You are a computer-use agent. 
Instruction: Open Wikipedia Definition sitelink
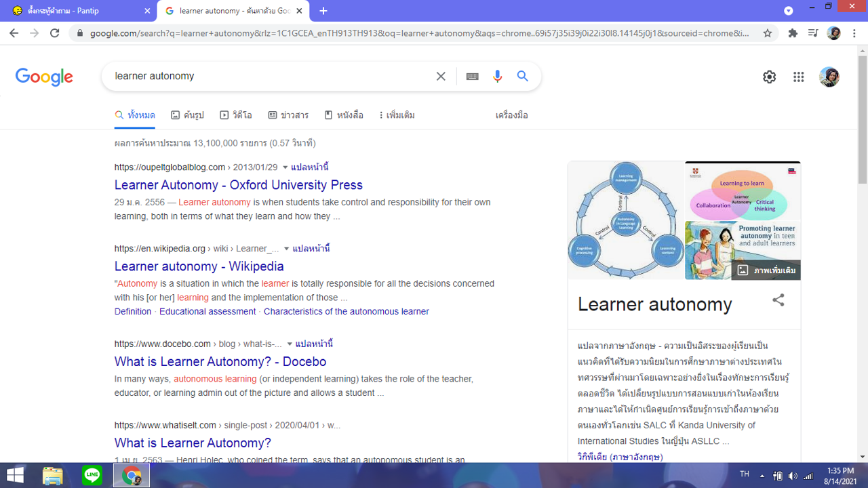click(x=133, y=312)
